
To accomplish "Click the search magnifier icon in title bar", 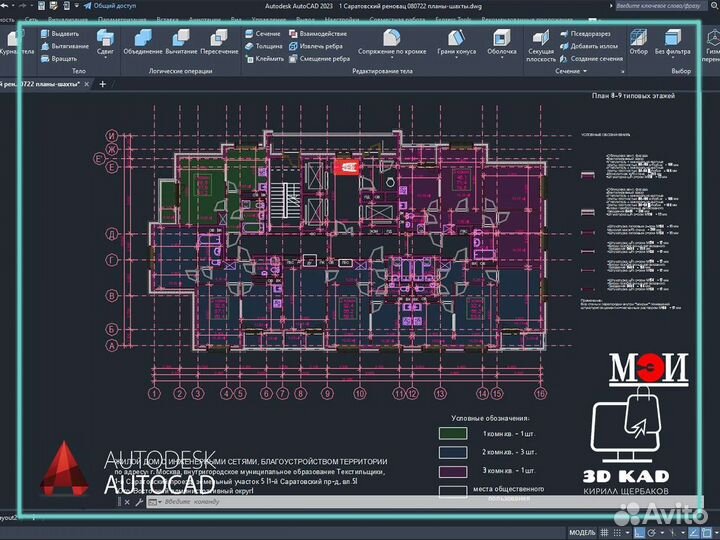I will pos(715,6).
